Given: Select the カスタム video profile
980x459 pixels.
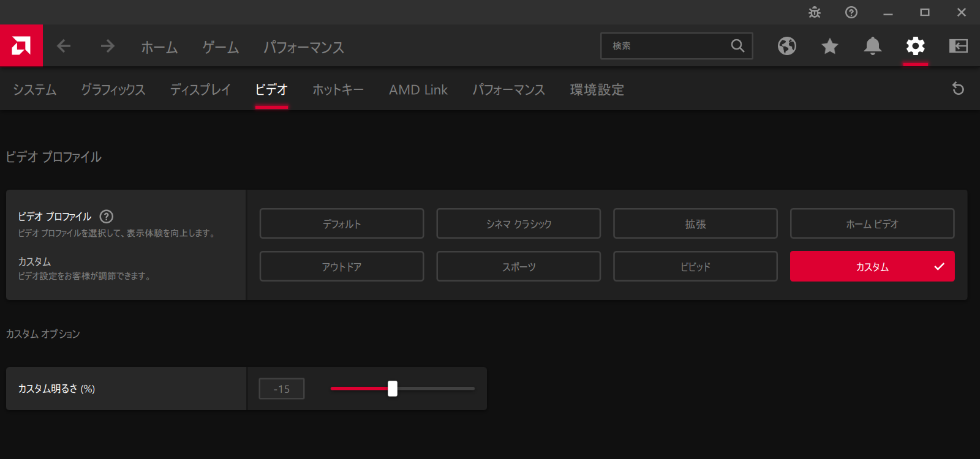Looking at the screenshot, I should (872, 266).
